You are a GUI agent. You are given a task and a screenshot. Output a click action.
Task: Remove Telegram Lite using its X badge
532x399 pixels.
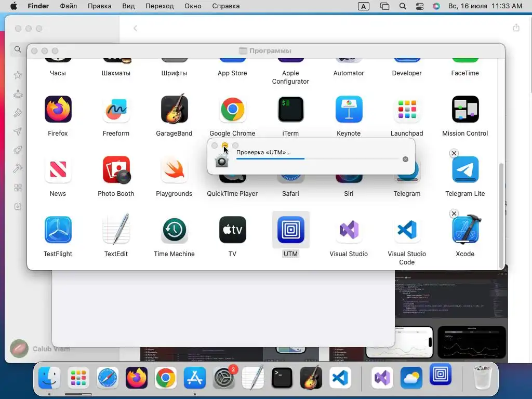454,153
